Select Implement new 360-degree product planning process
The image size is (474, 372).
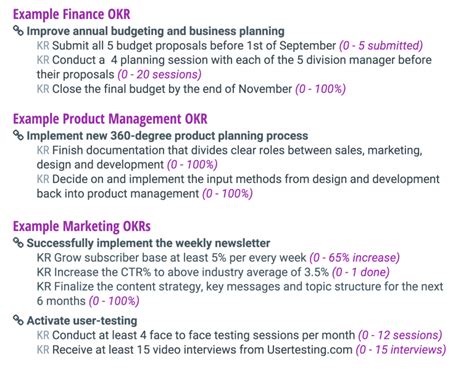coord(167,136)
